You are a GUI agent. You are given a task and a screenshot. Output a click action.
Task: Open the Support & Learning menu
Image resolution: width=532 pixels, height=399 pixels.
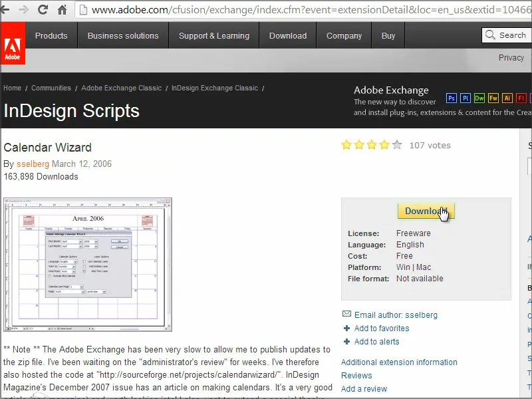coord(214,35)
